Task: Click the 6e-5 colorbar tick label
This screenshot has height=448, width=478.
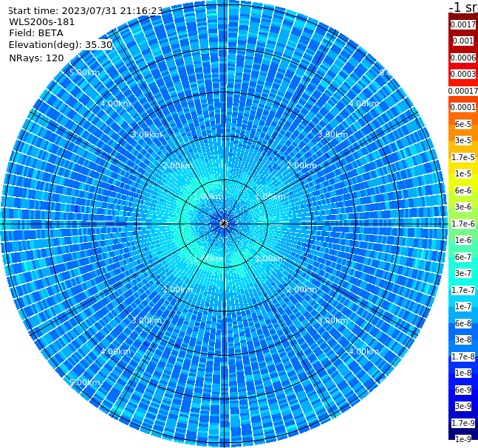Action: (x=463, y=124)
